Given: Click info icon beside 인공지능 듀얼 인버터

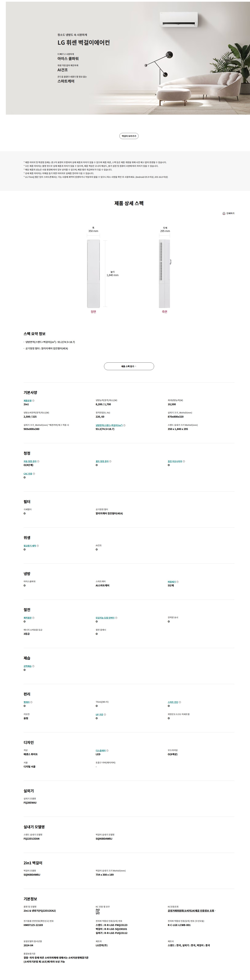Looking at the screenshot, I should pos(116,618).
